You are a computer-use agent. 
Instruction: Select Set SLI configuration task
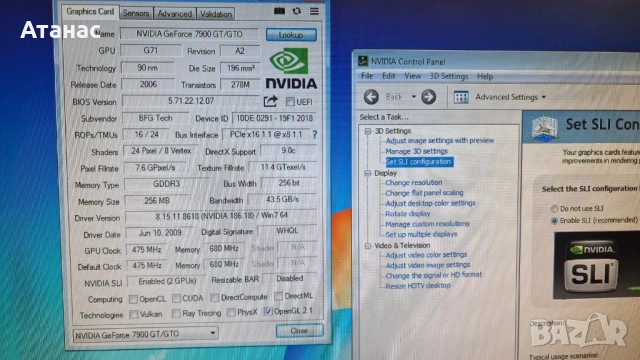418,162
